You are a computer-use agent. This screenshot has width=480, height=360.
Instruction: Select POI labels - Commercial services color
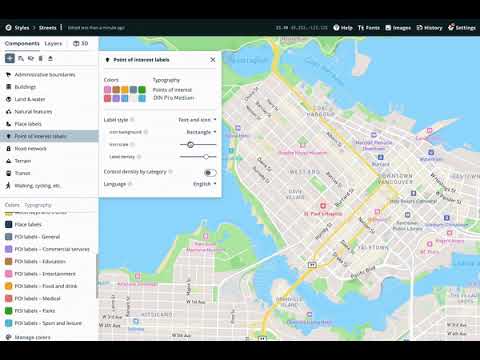[49, 249]
